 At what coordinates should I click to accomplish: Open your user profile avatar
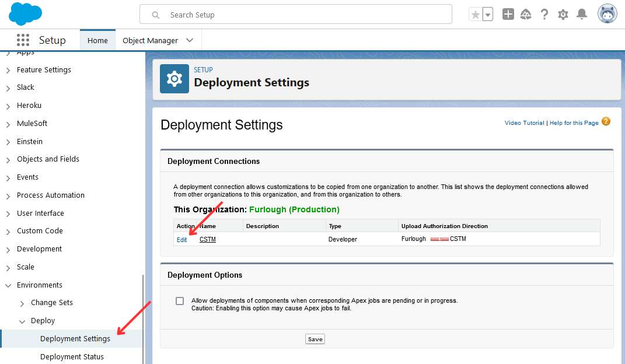click(x=607, y=13)
